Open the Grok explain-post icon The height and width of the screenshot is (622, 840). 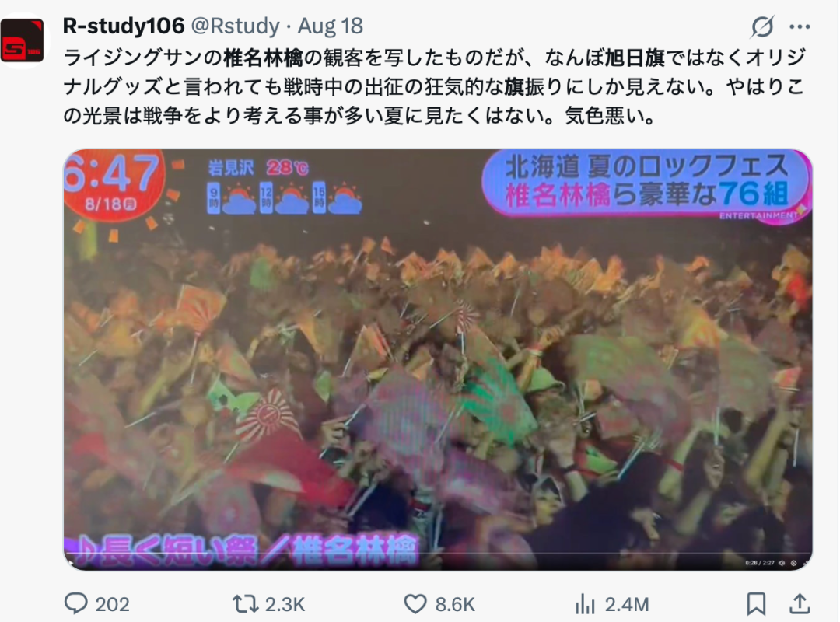pos(761,26)
